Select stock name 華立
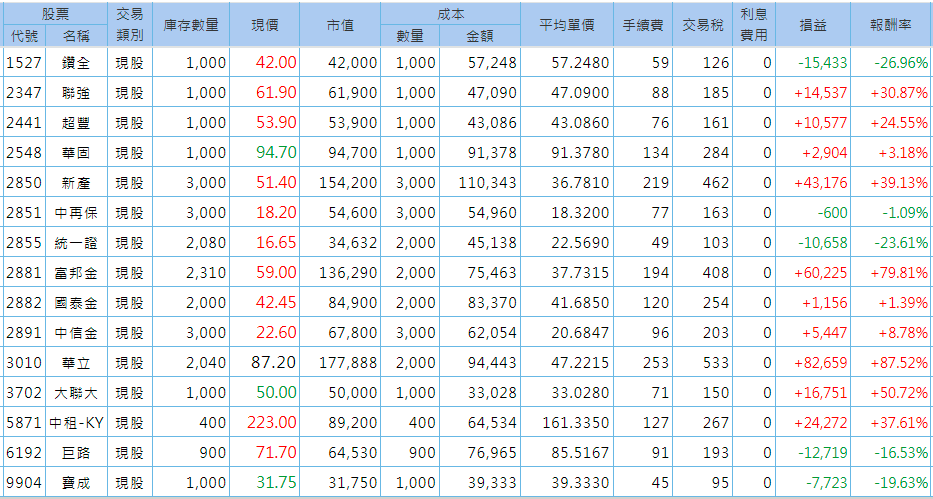The width and height of the screenshot is (933, 499). click(x=76, y=363)
